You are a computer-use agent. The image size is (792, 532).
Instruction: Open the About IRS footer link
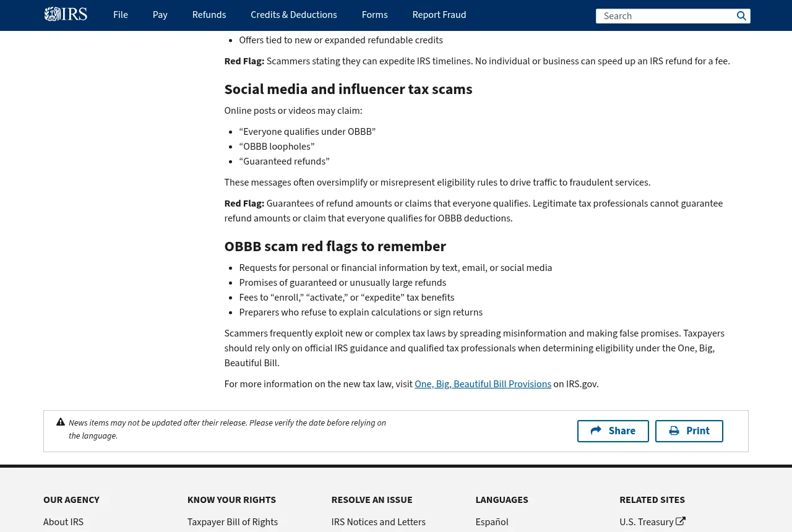[x=63, y=522]
